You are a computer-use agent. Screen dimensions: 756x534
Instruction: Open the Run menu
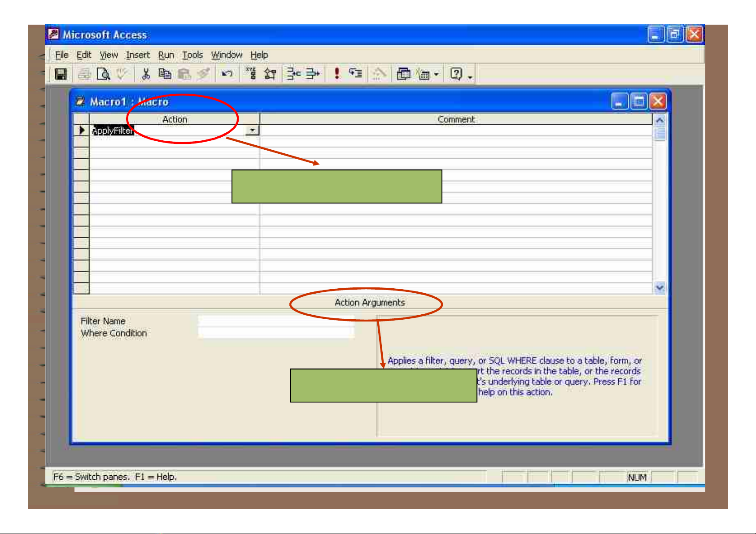click(166, 55)
